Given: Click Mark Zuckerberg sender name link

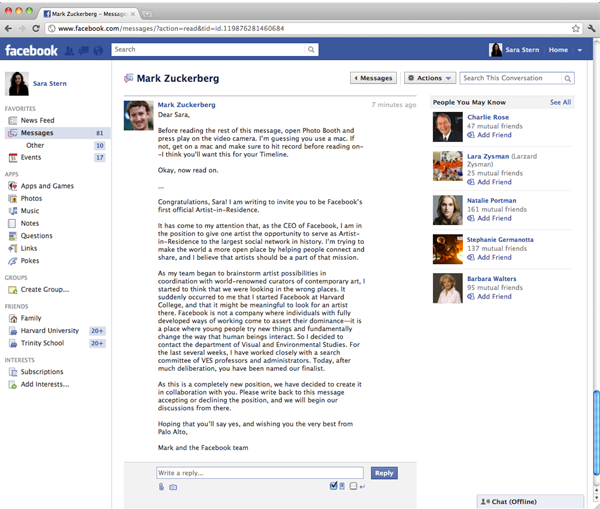Looking at the screenshot, I should 186,105.
